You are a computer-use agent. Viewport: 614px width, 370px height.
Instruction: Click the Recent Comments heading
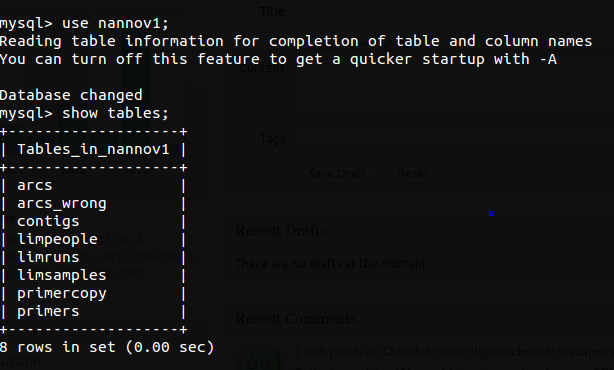click(x=296, y=319)
